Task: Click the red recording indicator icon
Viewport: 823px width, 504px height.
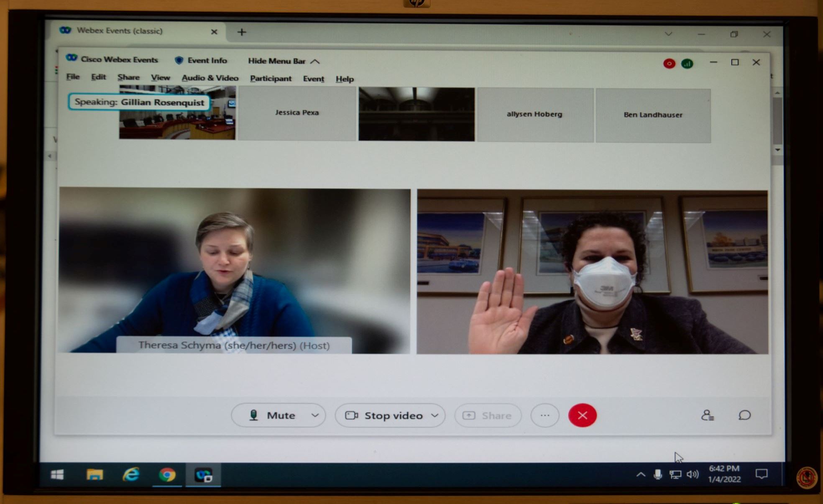Action: pos(669,64)
